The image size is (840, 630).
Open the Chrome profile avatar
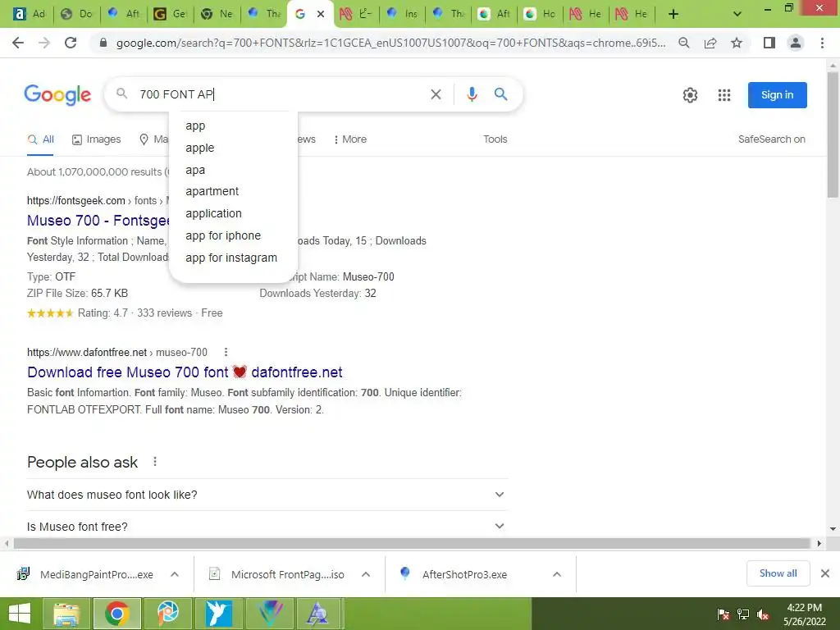coord(796,43)
